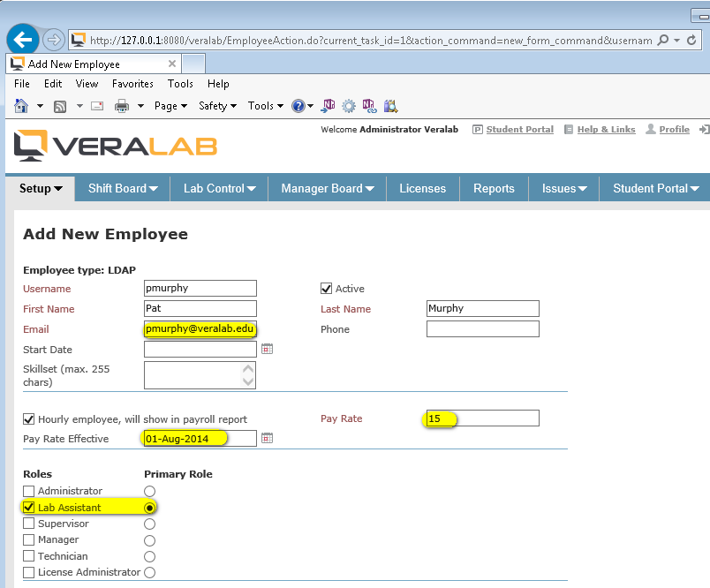Image resolution: width=710 pixels, height=588 pixels.
Task: Open the File menu
Action: point(22,84)
